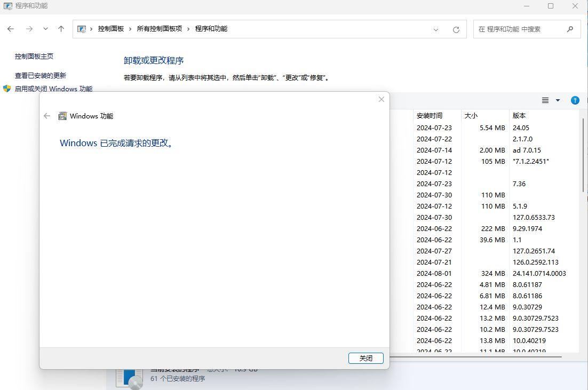
Task: Open 启用或关闭 Windows 功能 link
Action: (54, 89)
